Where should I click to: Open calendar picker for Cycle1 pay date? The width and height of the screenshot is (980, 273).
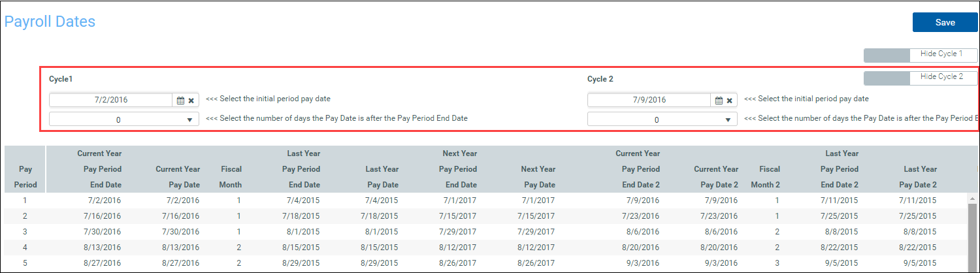pos(180,101)
